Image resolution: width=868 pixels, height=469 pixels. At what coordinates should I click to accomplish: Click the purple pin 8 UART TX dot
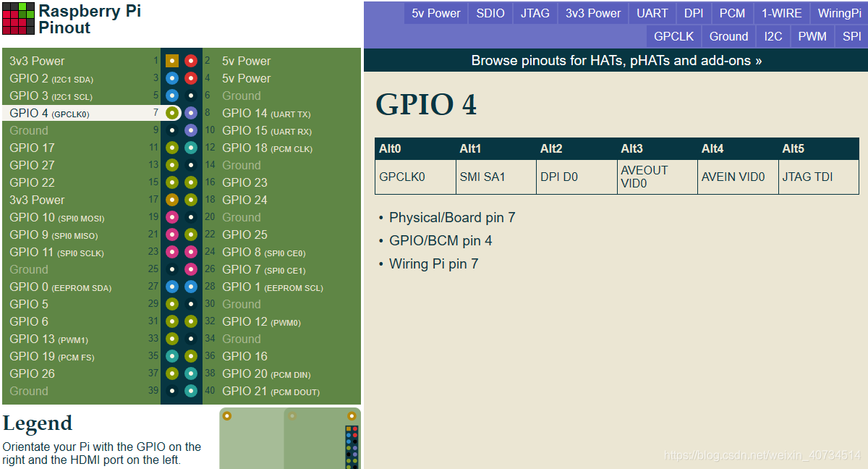pyautogui.click(x=191, y=113)
